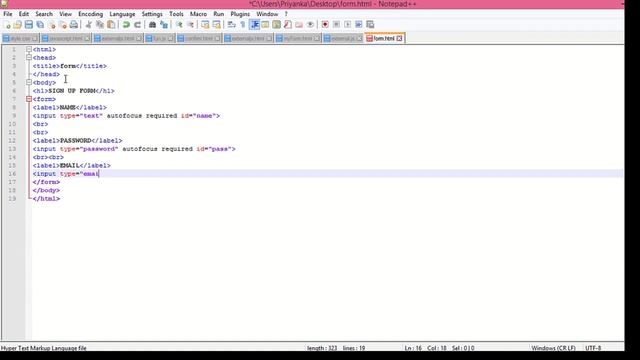Open the Edit menu

(24, 14)
